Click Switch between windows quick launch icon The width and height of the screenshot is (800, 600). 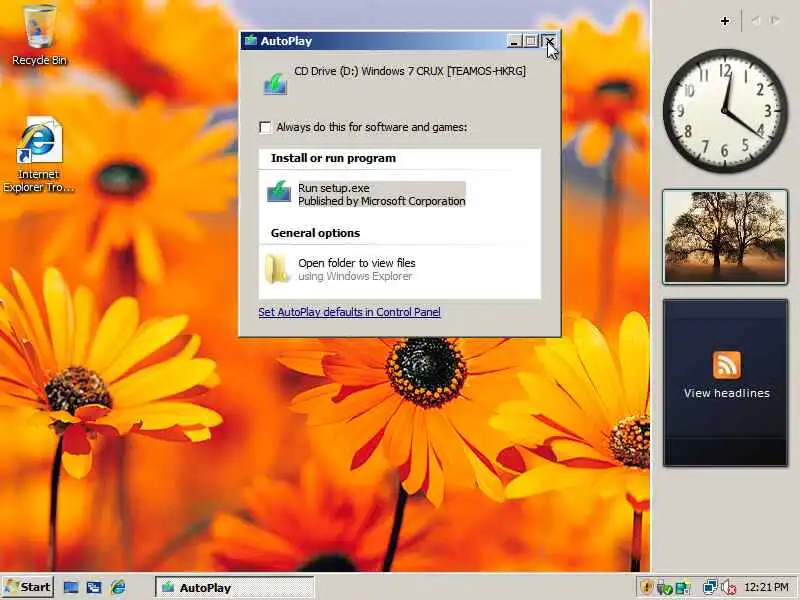pos(94,587)
